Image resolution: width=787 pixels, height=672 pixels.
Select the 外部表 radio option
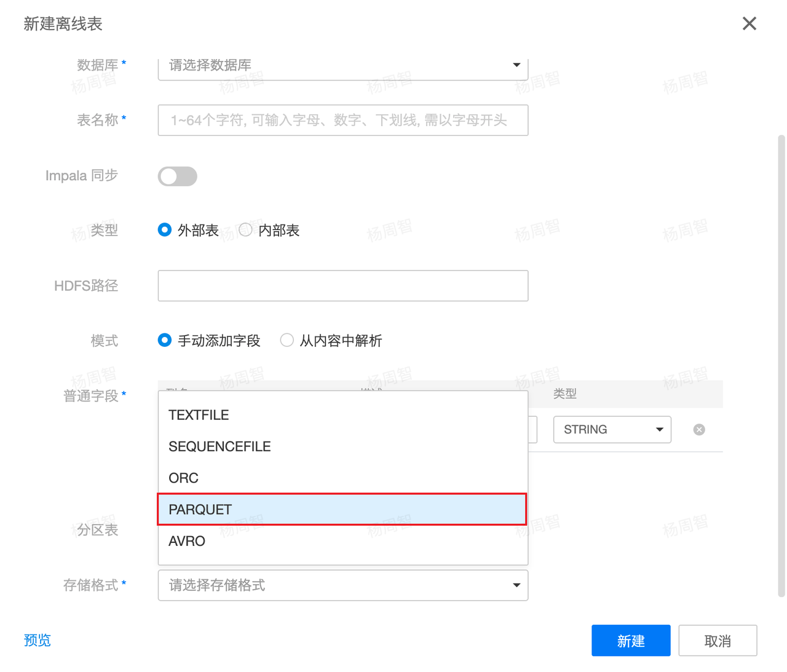[x=165, y=230]
